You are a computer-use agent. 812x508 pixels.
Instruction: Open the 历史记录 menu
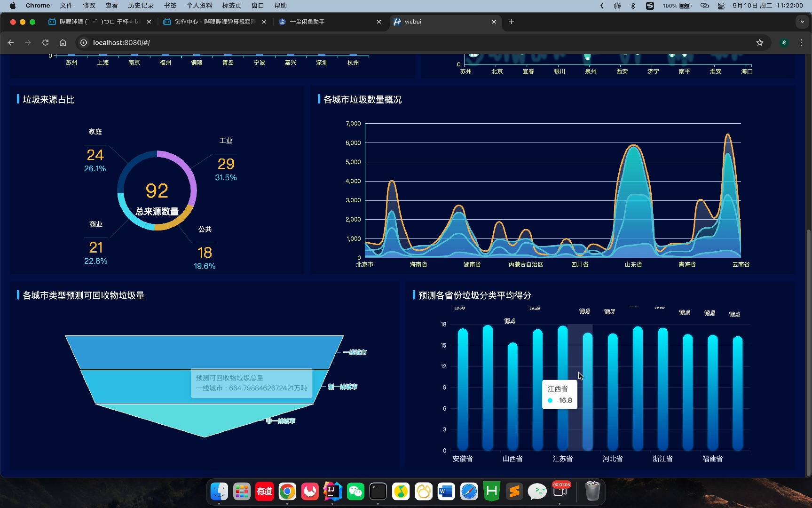141,6
